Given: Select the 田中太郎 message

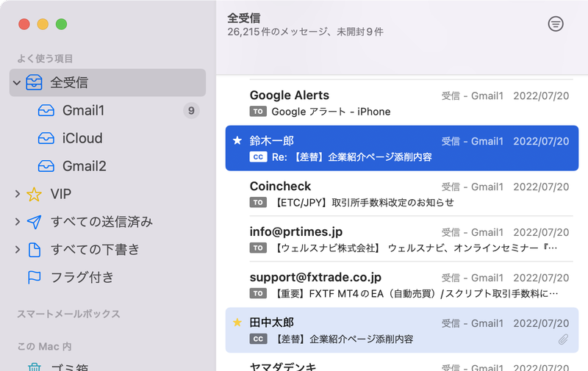Looking at the screenshot, I should coord(402,330).
